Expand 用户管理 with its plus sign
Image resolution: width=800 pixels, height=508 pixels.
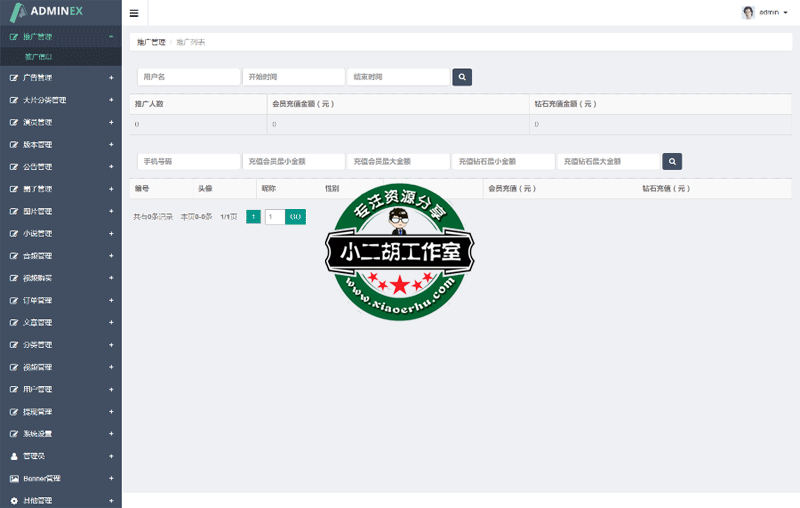tap(111, 389)
